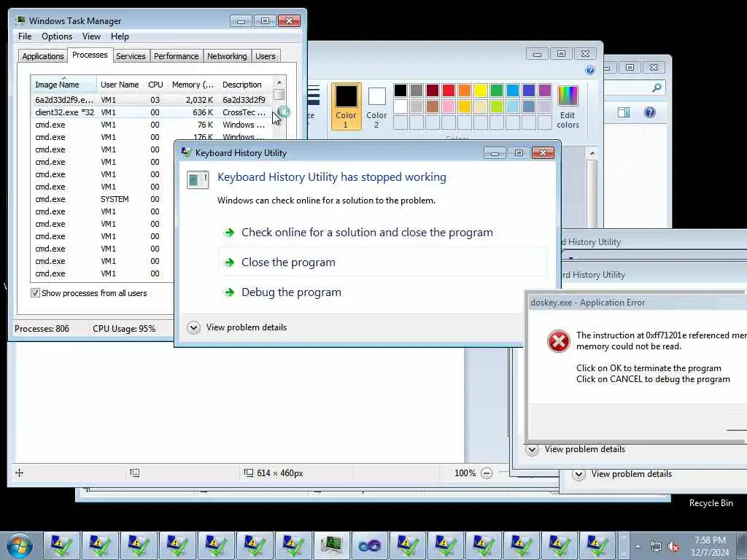Uncheck Show processes from all users
The width and height of the screenshot is (747, 560).
[35, 293]
